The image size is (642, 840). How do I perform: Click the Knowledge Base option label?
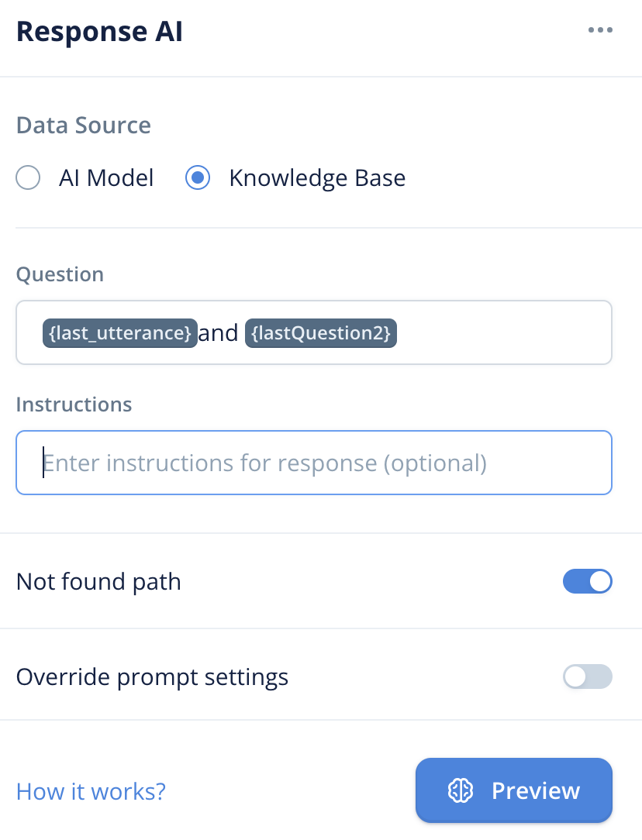coord(317,178)
